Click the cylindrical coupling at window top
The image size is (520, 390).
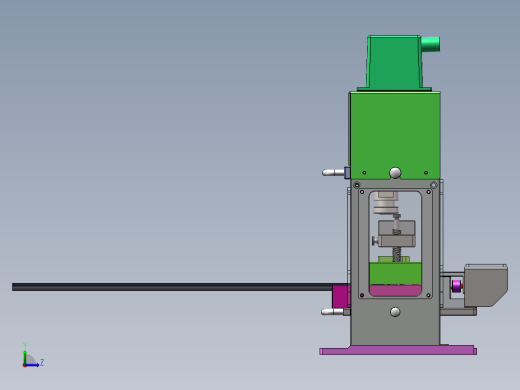tap(386, 203)
